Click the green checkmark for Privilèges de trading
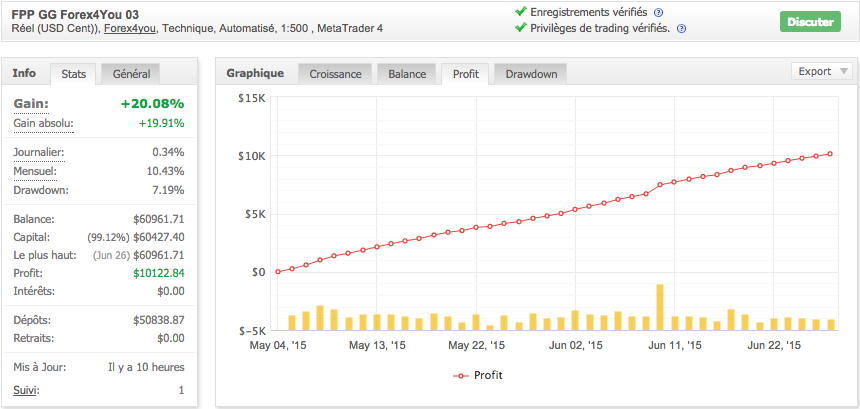Screen dimensions: 860x409 [x=520, y=28]
